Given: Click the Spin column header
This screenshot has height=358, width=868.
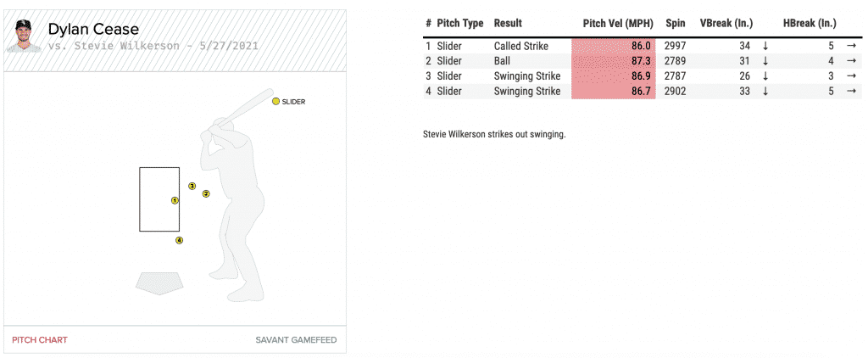Looking at the screenshot, I should coord(676,23).
